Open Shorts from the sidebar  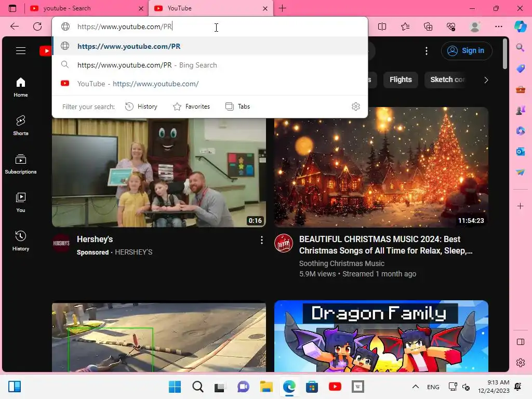[21, 126]
